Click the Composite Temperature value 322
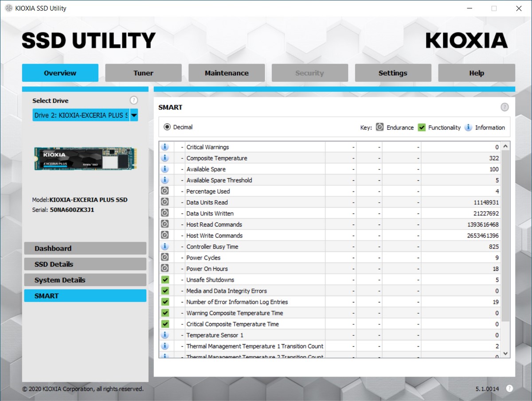 tap(494, 158)
